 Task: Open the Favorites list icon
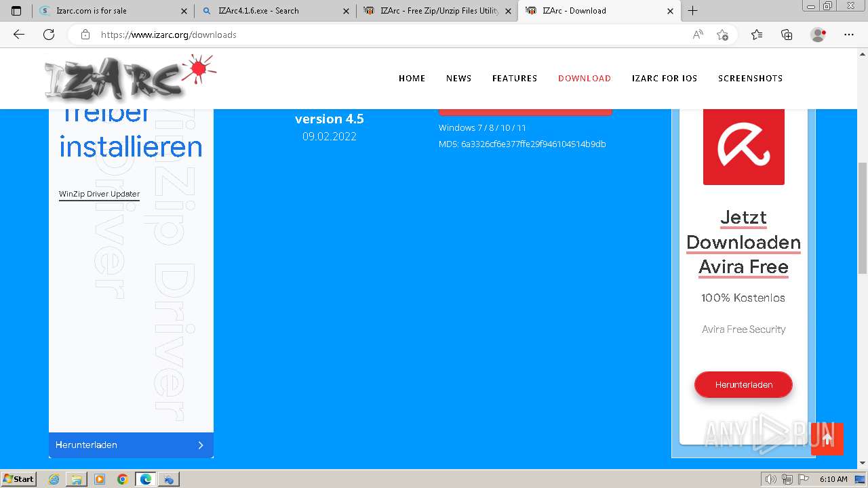(757, 35)
